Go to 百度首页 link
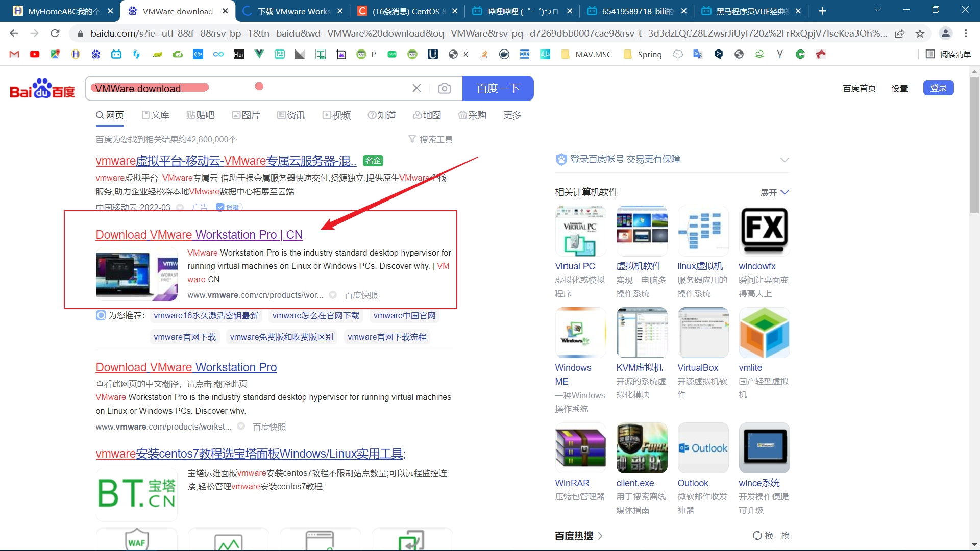The height and width of the screenshot is (551, 980). click(x=859, y=88)
